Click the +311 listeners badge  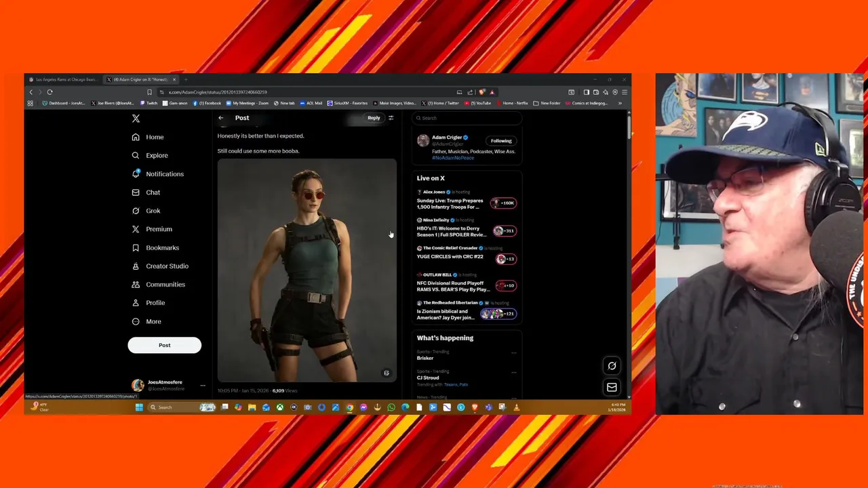[x=505, y=231]
